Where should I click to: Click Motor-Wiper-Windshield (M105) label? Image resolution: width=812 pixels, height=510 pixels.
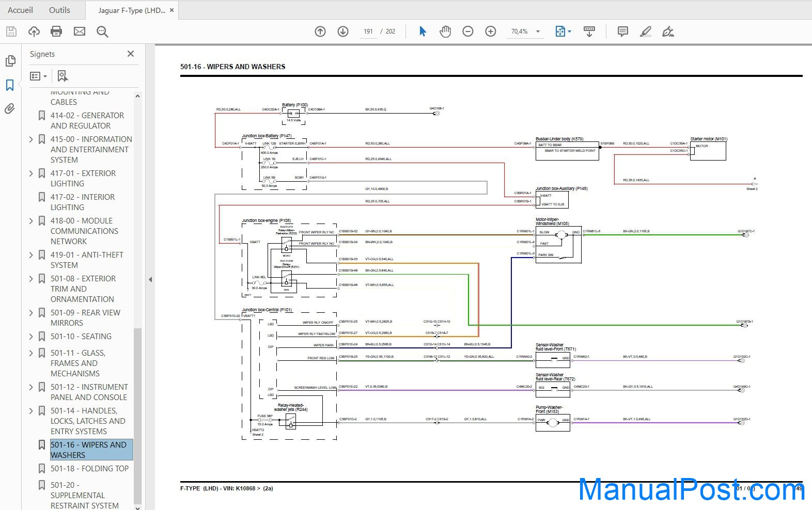point(552,221)
